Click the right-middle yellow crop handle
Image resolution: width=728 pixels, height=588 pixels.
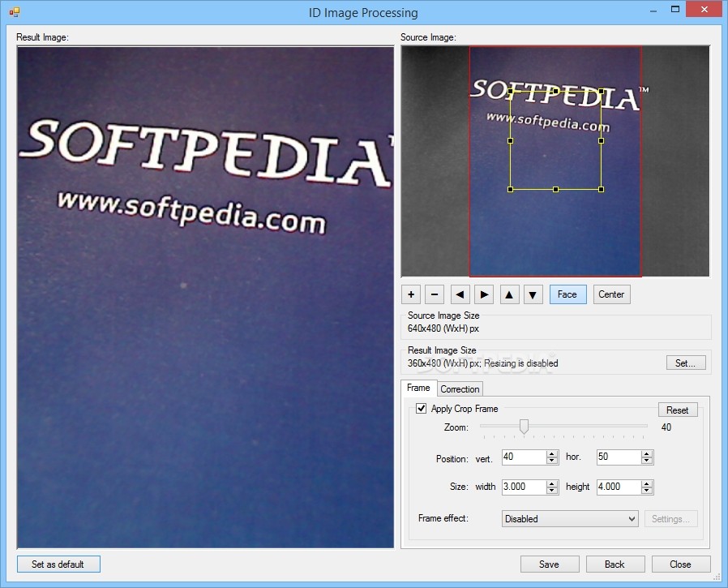602,140
